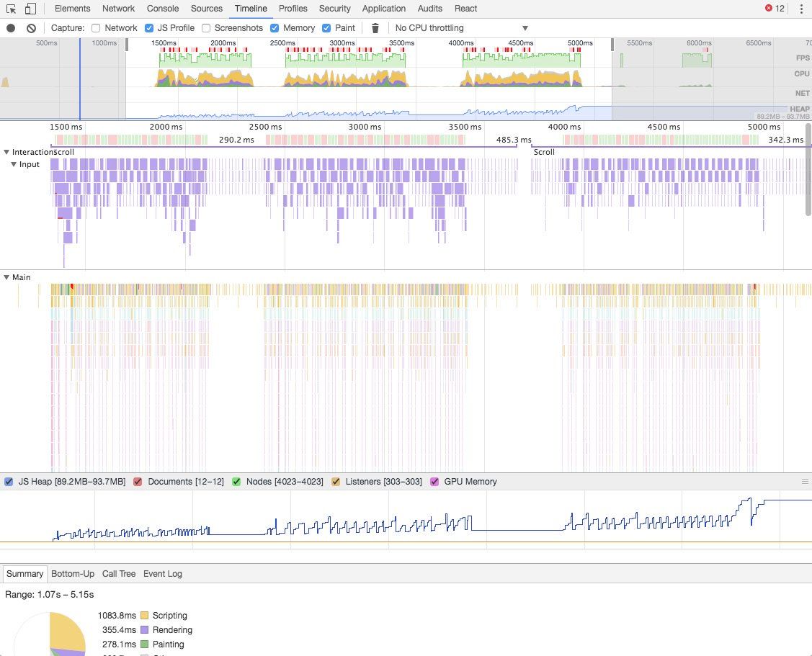Image resolution: width=812 pixels, height=656 pixels.
Task: Collapse the Main thread section
Action: pos(6,277)
